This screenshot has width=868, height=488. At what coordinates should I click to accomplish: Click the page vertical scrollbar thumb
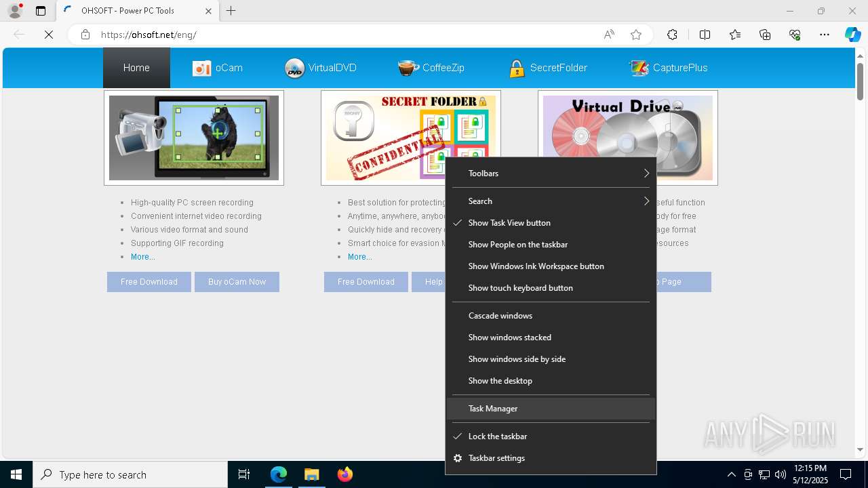pyautogui.click(x=860, y=81)
